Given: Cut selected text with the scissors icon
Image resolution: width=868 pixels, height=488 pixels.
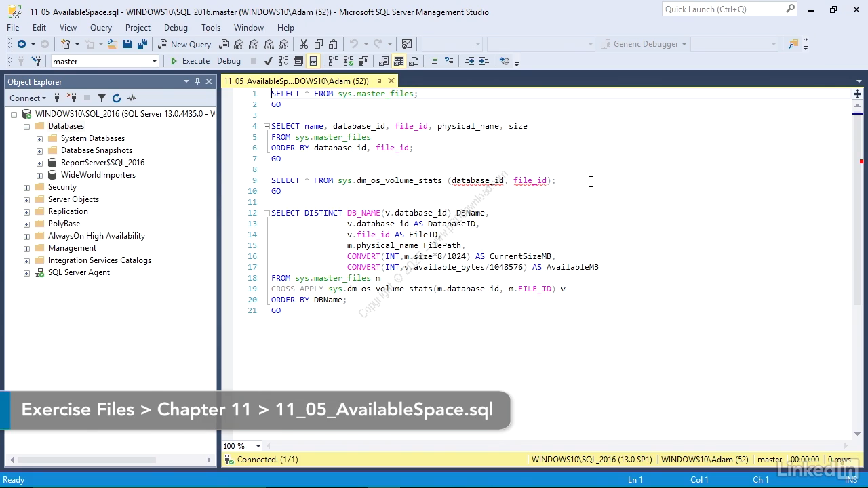Looking at the screenshot, I should click(x=304, y=44).
